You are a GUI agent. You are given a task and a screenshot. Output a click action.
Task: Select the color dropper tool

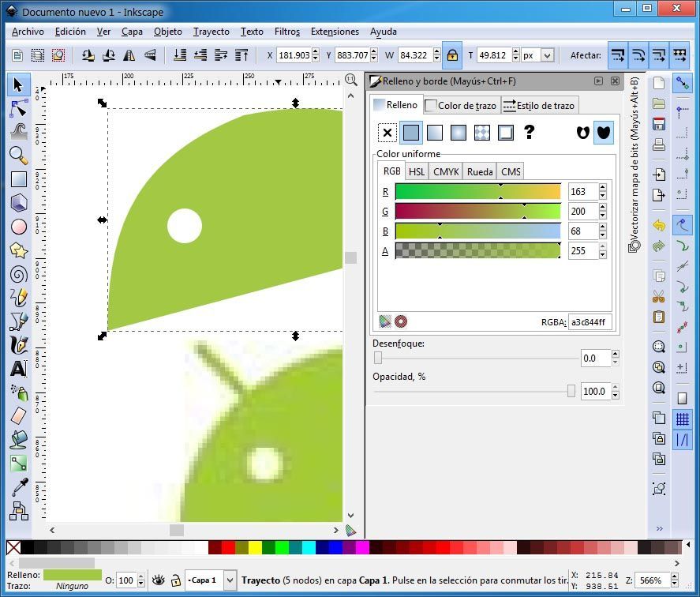(18, 487)
